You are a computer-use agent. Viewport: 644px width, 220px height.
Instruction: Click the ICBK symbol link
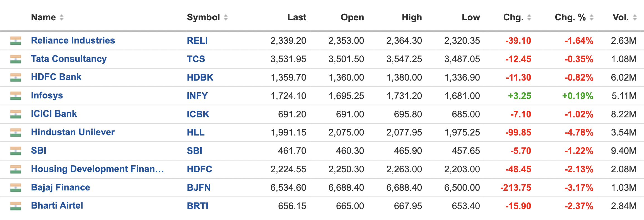click(198, 114)
